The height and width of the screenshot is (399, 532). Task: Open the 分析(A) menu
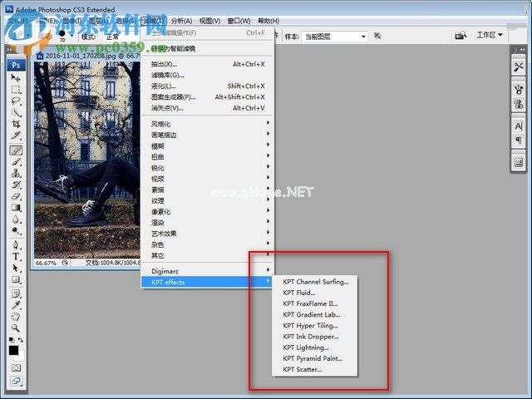tap(181, 21)
